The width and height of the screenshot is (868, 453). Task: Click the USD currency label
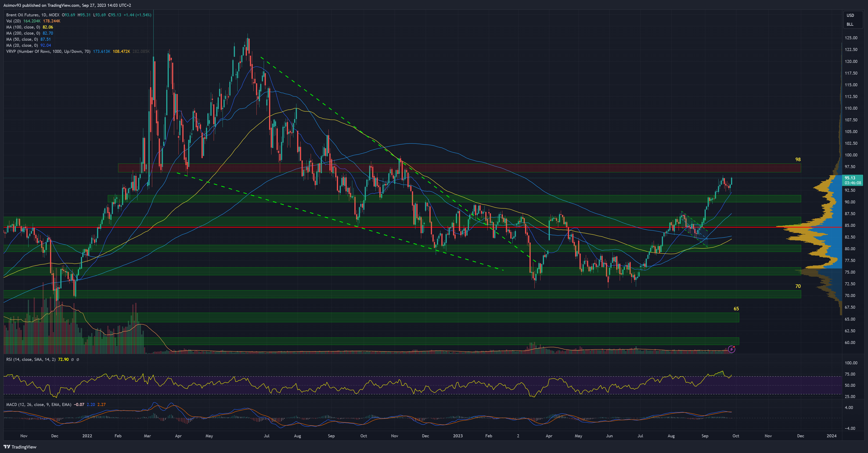click(850, 15)
